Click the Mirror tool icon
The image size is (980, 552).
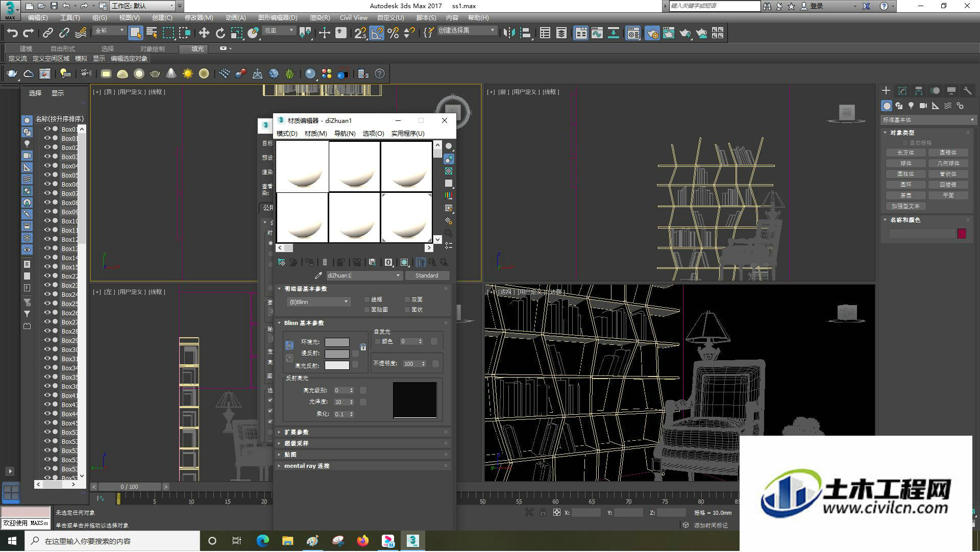pos(509,33)
